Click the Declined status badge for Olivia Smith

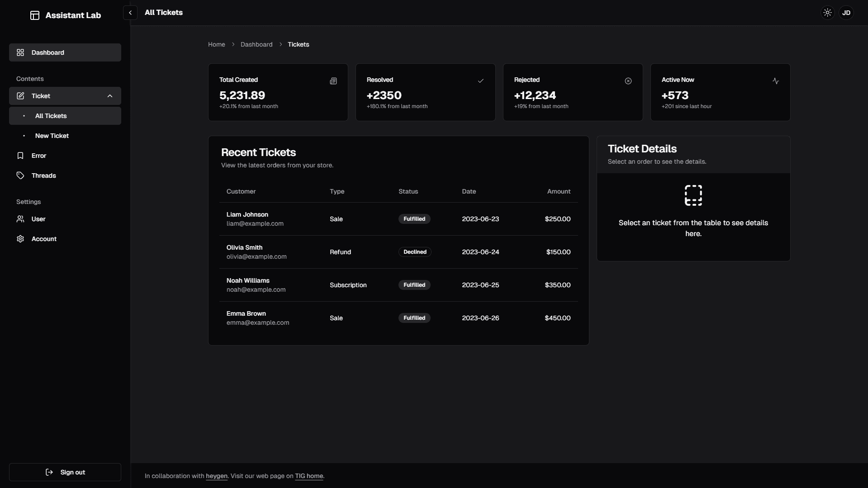coord(414,252)
